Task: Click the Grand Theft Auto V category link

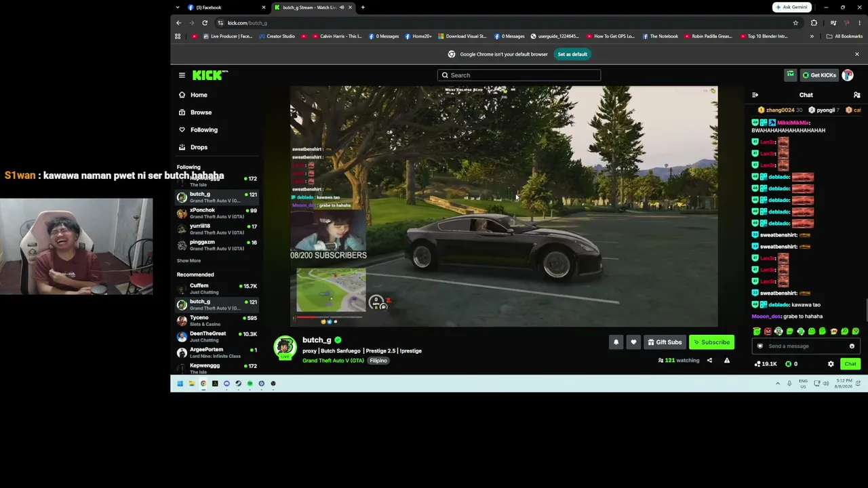Action: click(333, 361)
